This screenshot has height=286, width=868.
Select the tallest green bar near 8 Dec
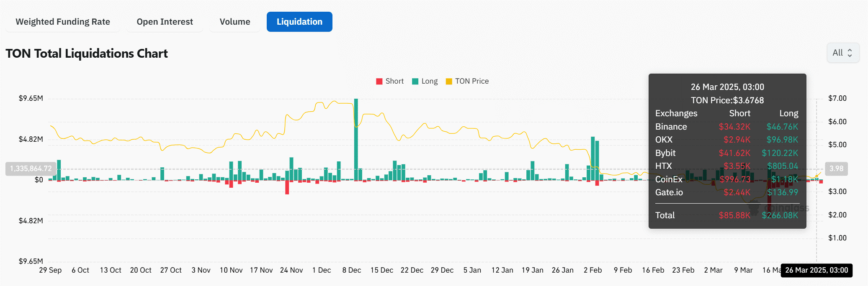356,138
